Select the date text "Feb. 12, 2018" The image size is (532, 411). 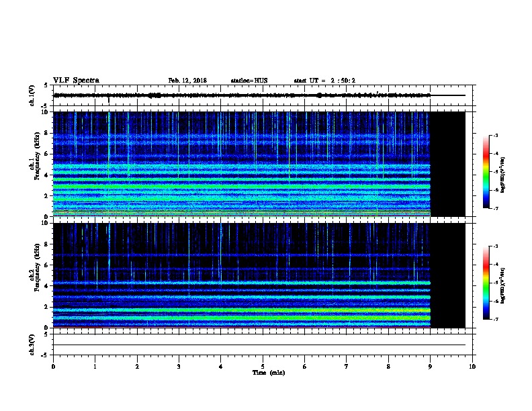187,81
